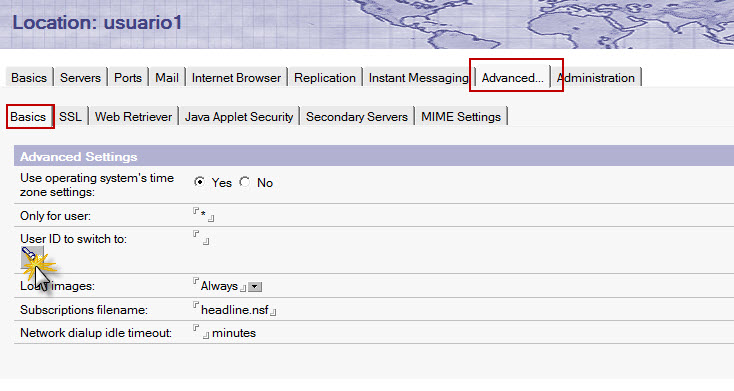Switch to the Replication tab
This screenshot has height=391, width=734.
(325, 78)
